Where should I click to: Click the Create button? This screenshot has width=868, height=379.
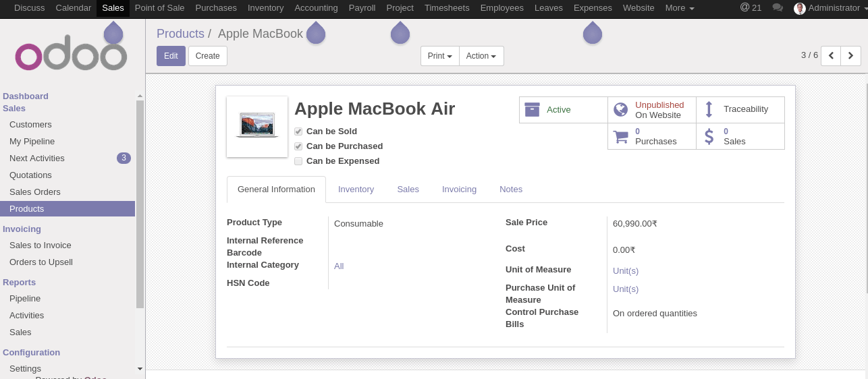click(208, 56)
